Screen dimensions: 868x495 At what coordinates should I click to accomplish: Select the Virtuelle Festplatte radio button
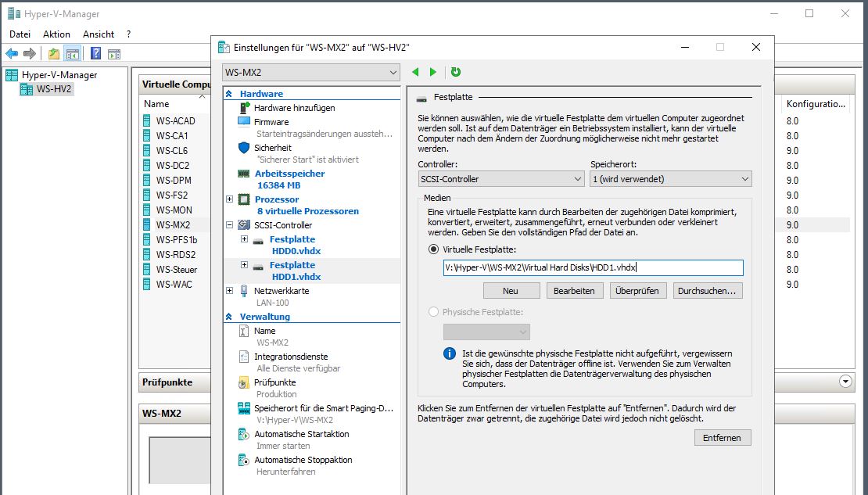click(433, 249)
